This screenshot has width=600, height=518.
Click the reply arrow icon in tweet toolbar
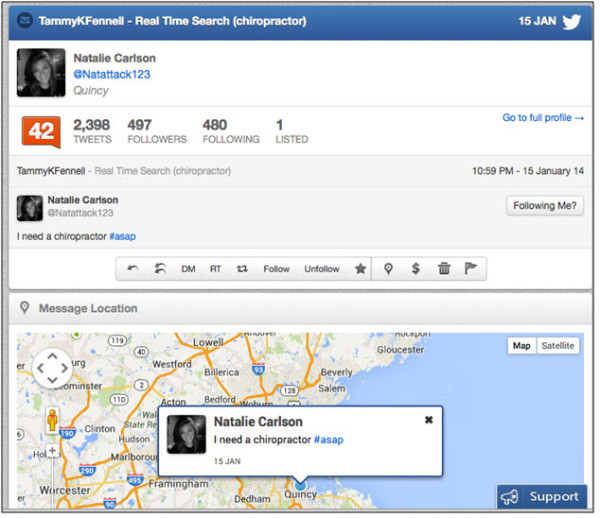click(x=132, y=269)
